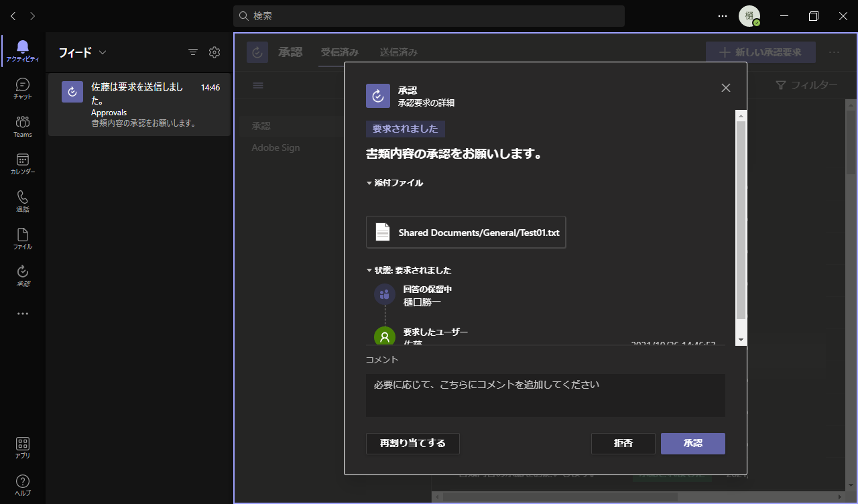Switch to the 送信済み tab
The image size is (858, 504).
click(x=399, y=52)
